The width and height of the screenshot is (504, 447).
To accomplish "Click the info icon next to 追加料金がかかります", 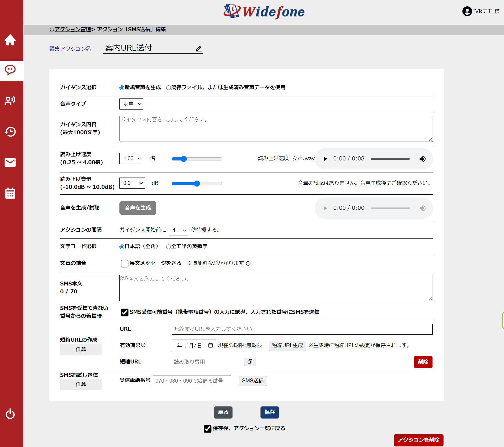I will click(248, 263).
